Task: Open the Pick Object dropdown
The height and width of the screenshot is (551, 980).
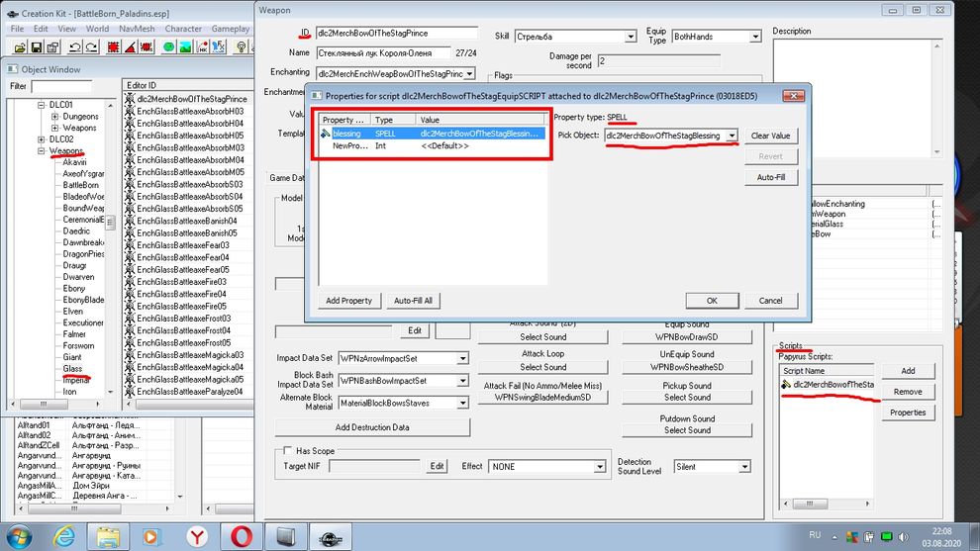Action: tap(732, 136)
